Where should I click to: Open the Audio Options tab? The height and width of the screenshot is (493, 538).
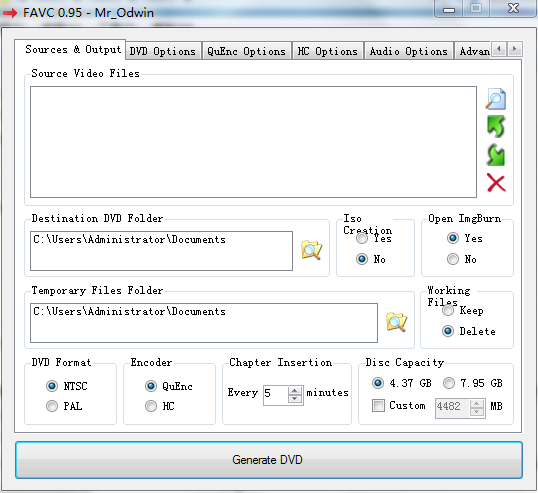point(409,51)
